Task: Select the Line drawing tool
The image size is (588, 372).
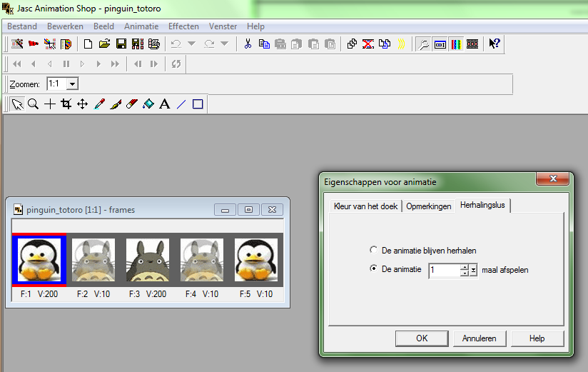Action: (181, 104)
